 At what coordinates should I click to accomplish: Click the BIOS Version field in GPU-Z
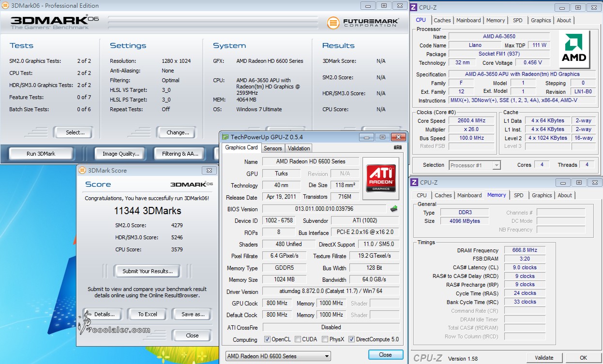point(324,209)
